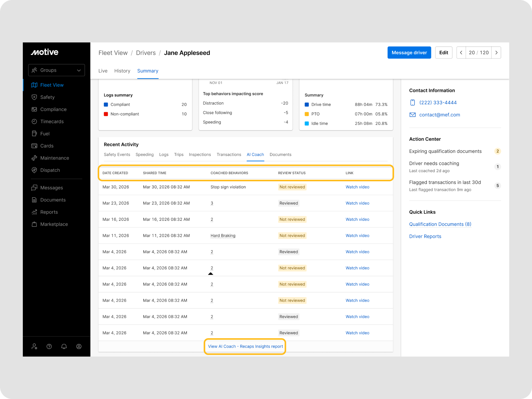Select the AI Coach activity tab
The height and width of the screenshot is (399, 532).
(x=255, y=155)
